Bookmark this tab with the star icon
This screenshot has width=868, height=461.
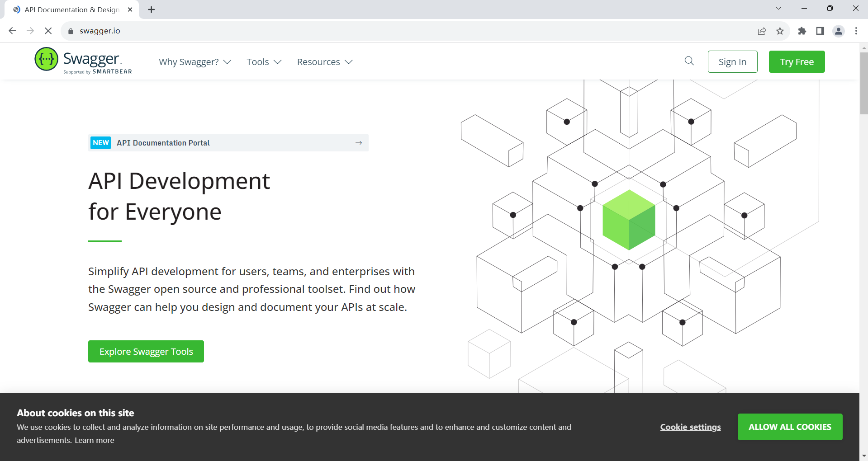pyautogui.click(x=780, y=31)
